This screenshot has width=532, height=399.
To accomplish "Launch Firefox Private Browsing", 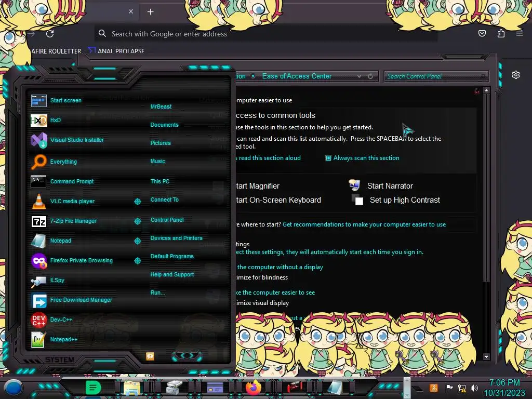I will [38, 261].
